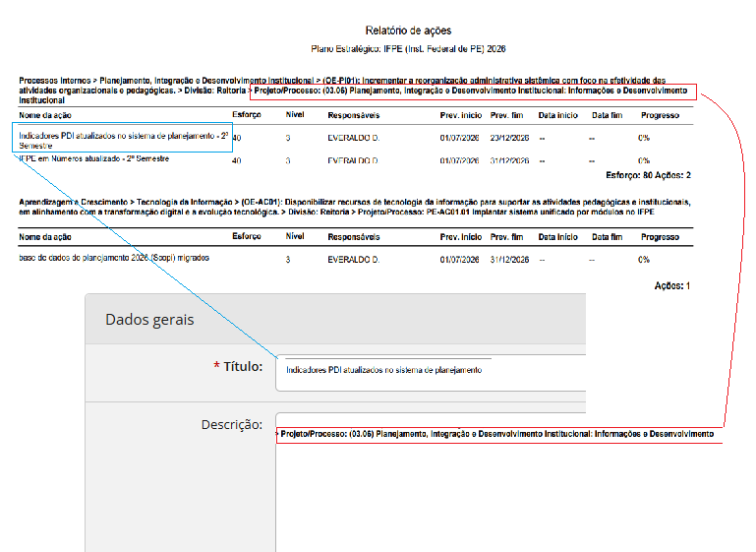Click EVERALDO D. in Indicadores PDI row
Image resolution: width=756 pixels, height=552 pixels.
[x=353, y=138]
